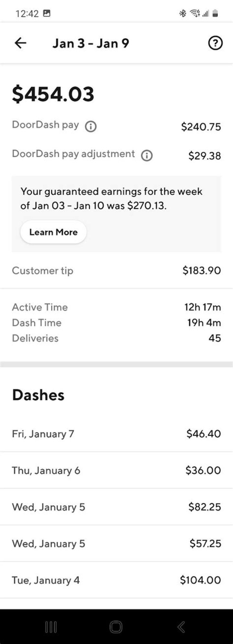This screenshot has height=644, width=233.
Task: Tap the screenshot notification icon by clock
Action: coord(47,13)
